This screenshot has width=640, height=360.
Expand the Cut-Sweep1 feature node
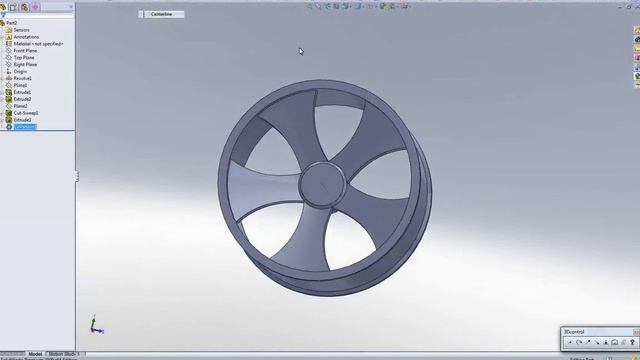2,113
